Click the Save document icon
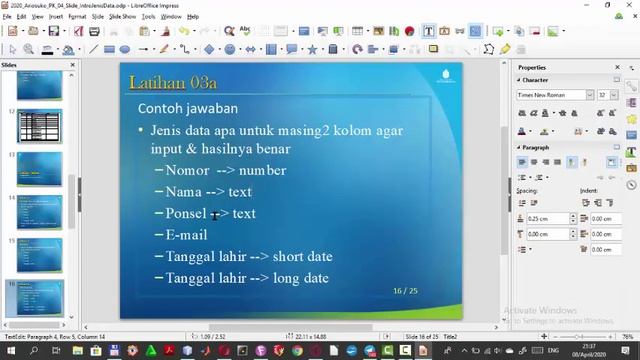Viewport: 640px width, 360px height. click(x=53, y=31)
